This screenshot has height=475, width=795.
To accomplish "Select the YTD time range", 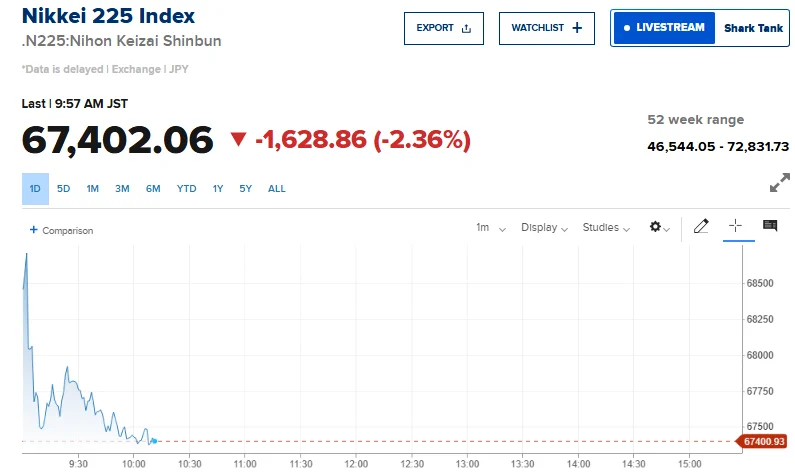I will pyautogui.click(x=186, y=189).
